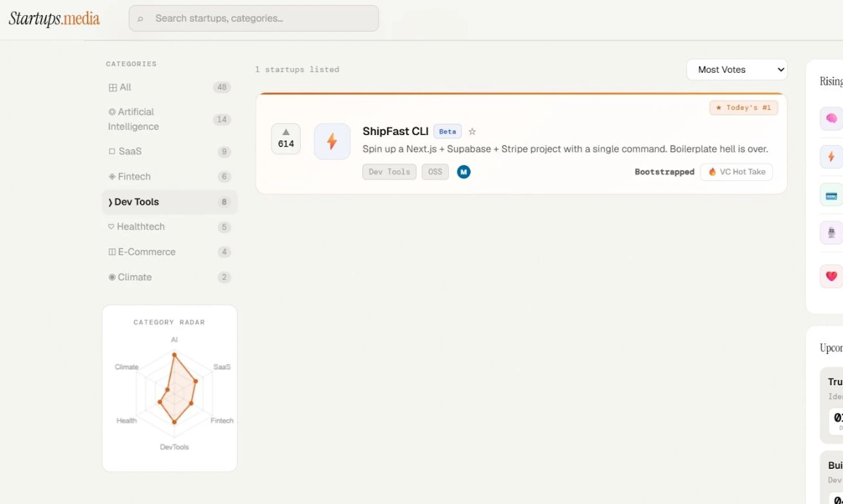This screenshot has height=504, width=843.
Task: Upvote ShipFast CLI with the 614 button
Action: click(286, 139)
